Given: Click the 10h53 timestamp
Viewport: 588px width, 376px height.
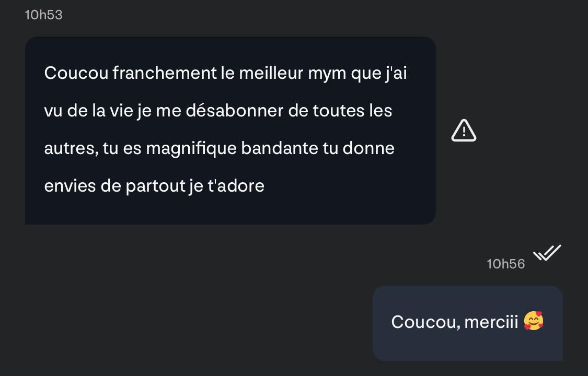Looking at the screenshot, I should [x=43, y=15].
